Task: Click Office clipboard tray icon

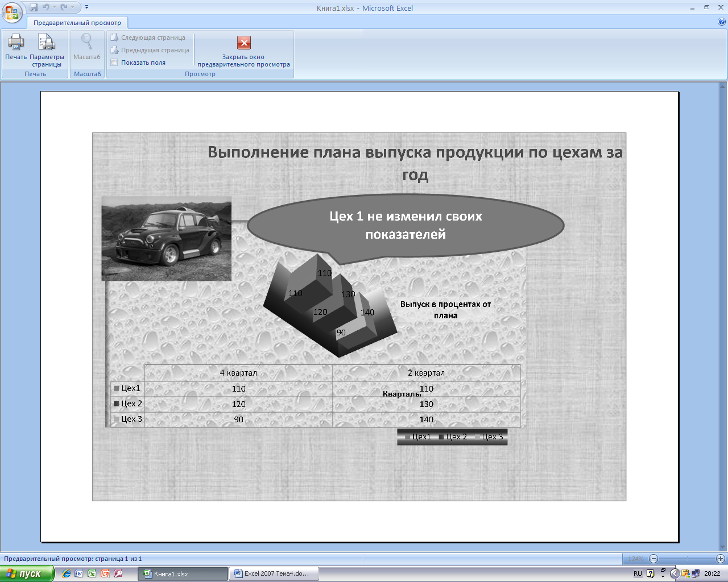Action: click(x=685, y=573)
